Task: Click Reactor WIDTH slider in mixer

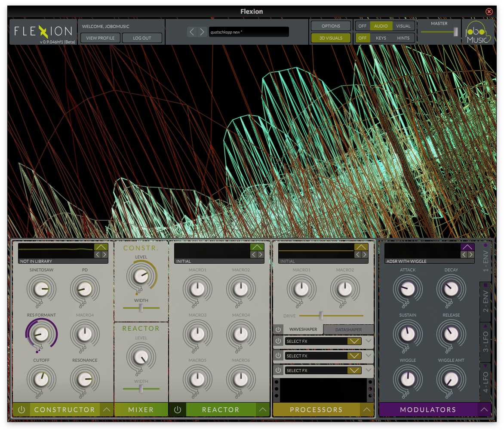Action: (x=141, y=388)
